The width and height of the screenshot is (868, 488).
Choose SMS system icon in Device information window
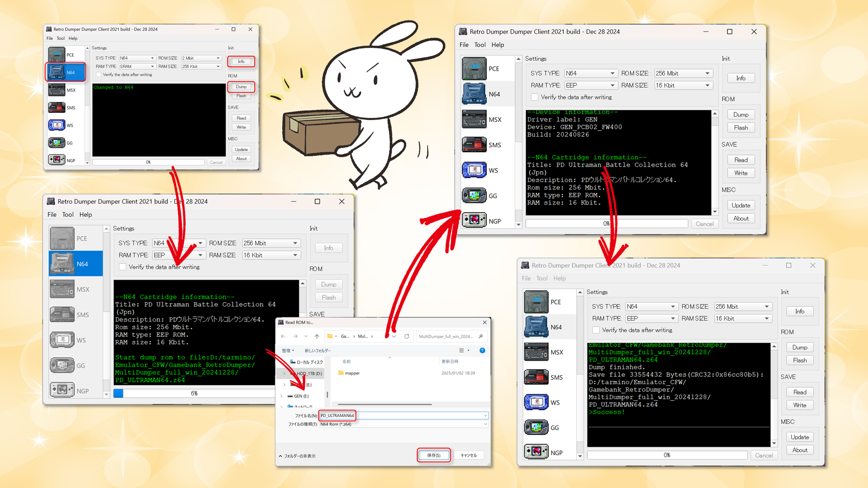pos(474,145)
